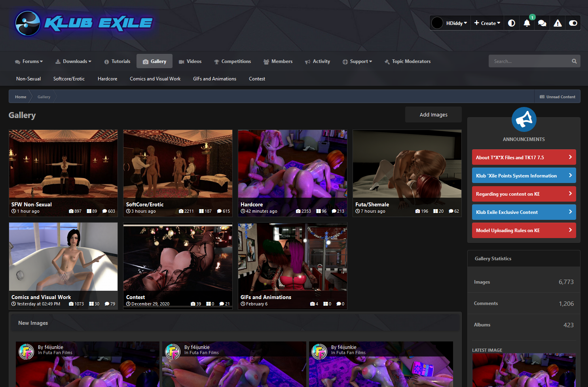Click the image count 897 on SFW Non-Sexual
The width and height of the screenshot is (588, 387).
pyautogui.click(x=75, y=211)
